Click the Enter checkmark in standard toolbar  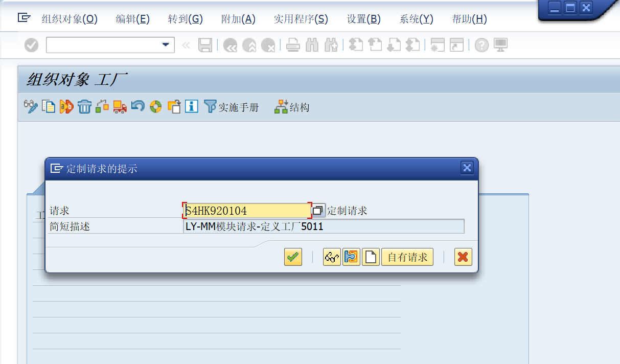[x=32, y=45]
